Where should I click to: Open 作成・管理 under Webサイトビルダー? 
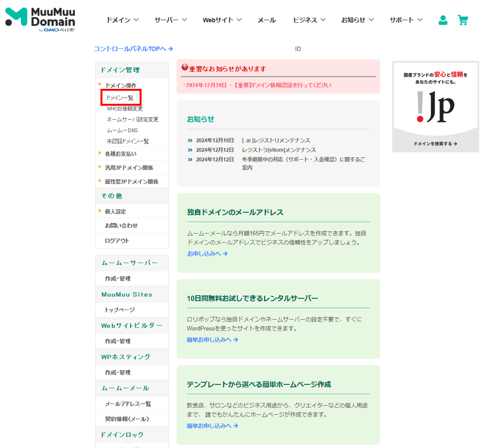pyautogui.click(x=118, y=341)
